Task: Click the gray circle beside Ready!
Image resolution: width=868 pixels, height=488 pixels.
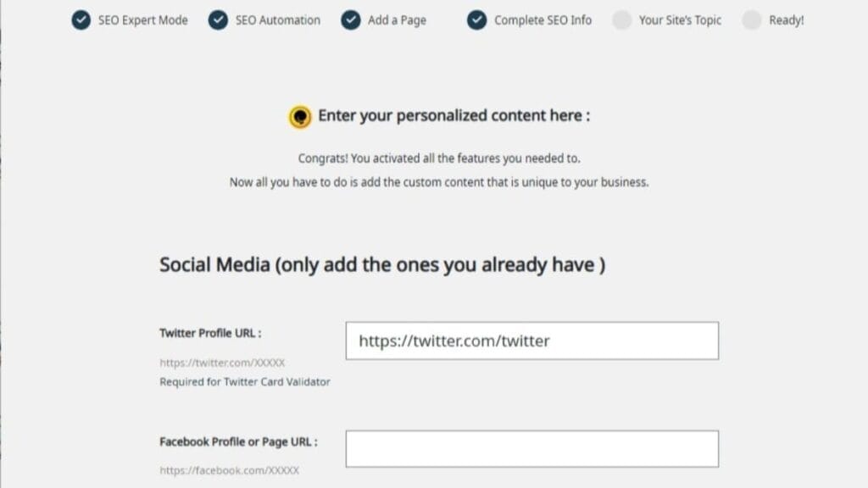Action: coord(752,19)
